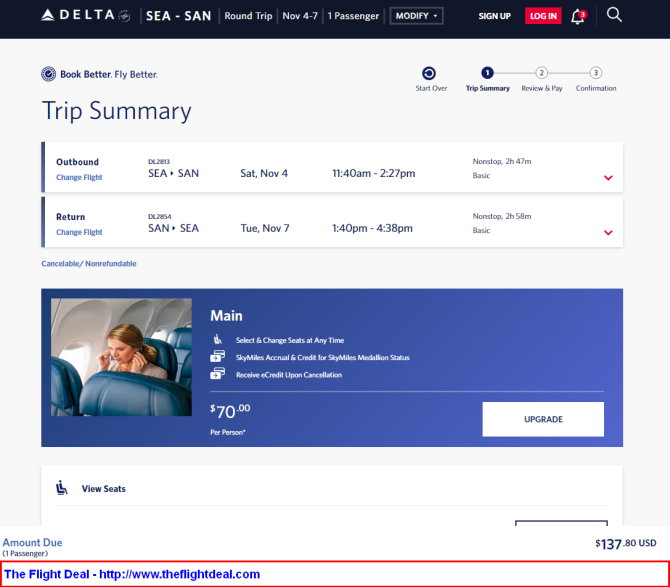Click Change Flight under Outbound
Screen dimensions: 670x587
(79, 177)
